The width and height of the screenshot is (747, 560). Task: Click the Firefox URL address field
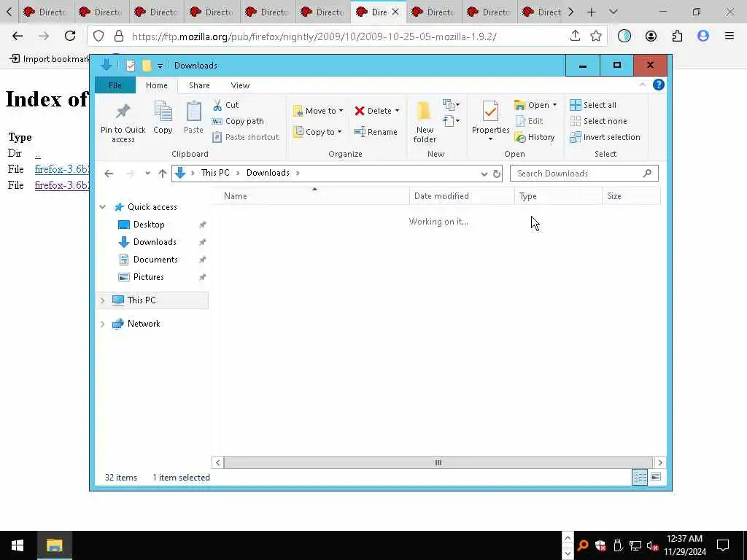347,36
